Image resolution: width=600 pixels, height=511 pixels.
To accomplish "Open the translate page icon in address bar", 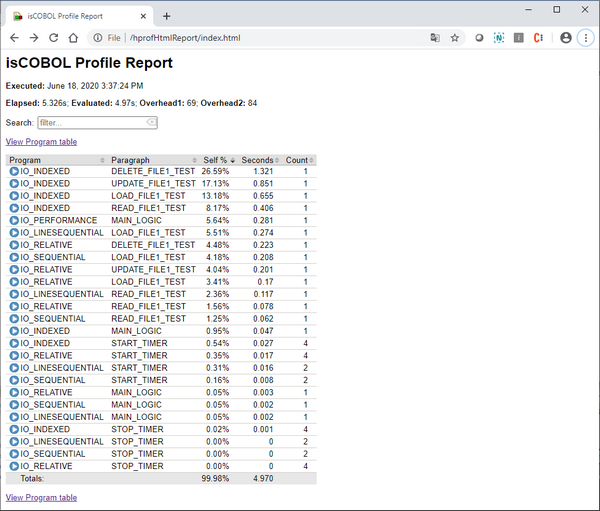I will point(435,38).
